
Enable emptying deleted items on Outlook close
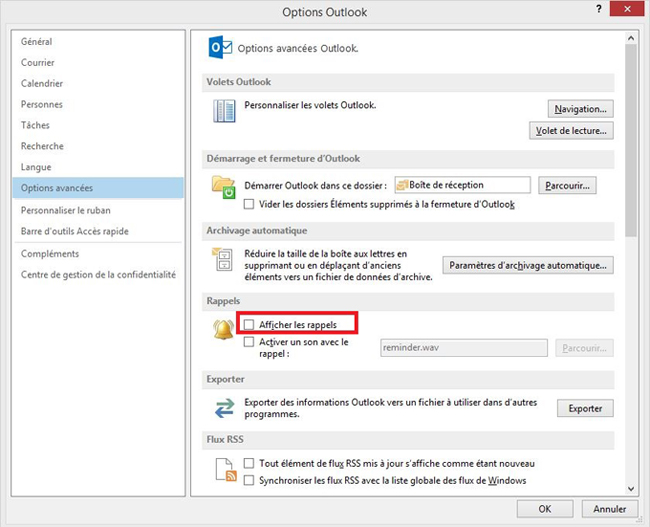(x=249, y=204)
